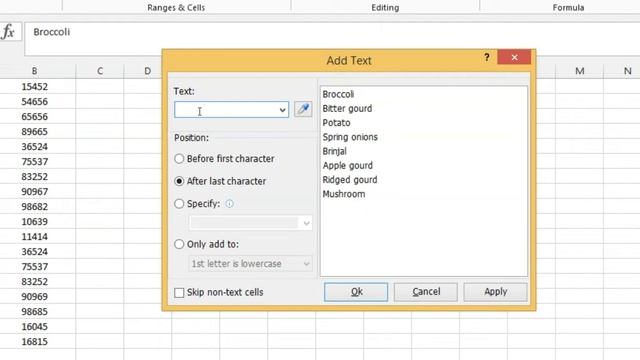Select cell with value 54656
Viewport: 640px width, 360px height.
pyautogui.click(x=35, y=102)
